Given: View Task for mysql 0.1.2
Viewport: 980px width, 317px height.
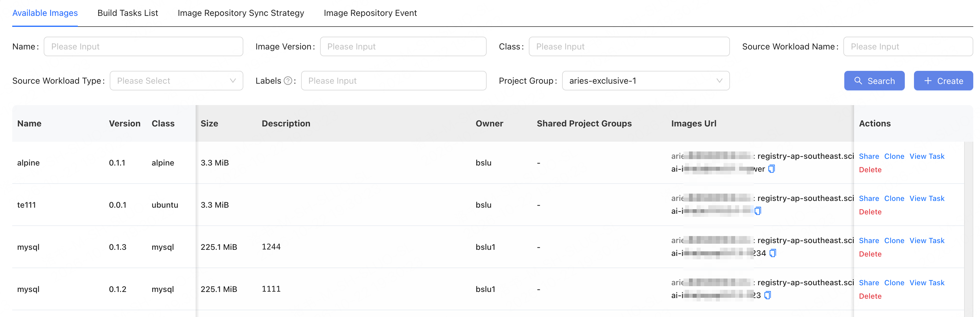Looking at the screenshot, I should point(927,283).
